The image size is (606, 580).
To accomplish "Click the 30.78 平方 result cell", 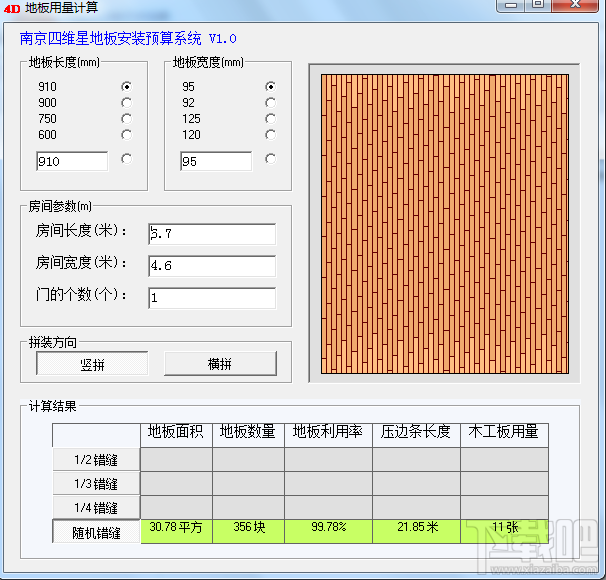I will (176, 532).
